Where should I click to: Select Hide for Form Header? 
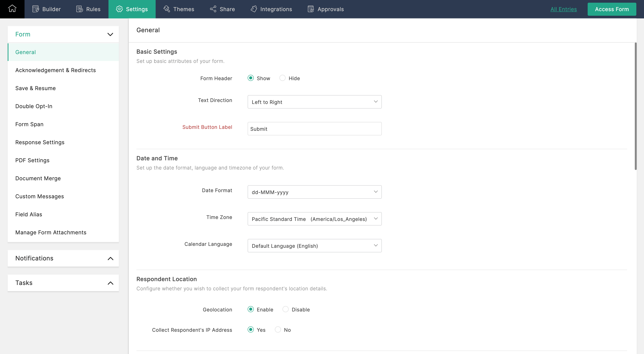(x=283, y=78)
